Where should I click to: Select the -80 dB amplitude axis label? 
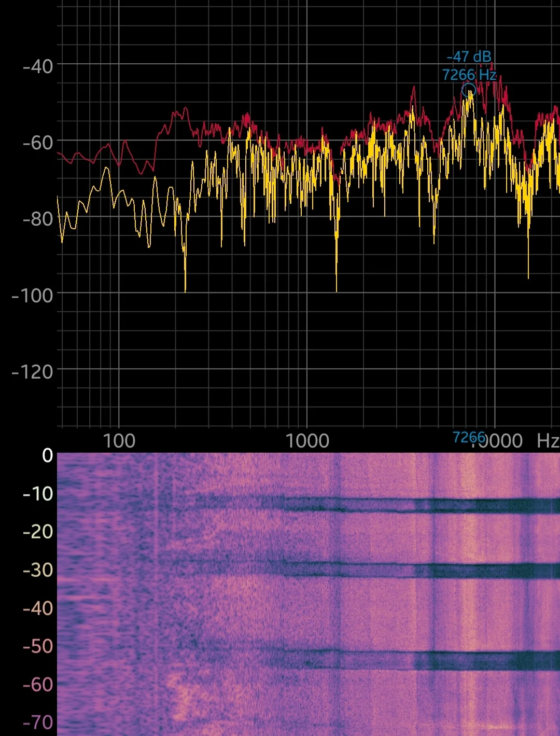(x=38, y=218)
